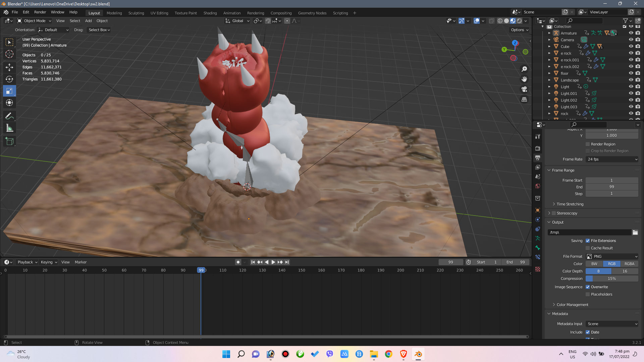Open the viewport Add menu

pos(88,21)
